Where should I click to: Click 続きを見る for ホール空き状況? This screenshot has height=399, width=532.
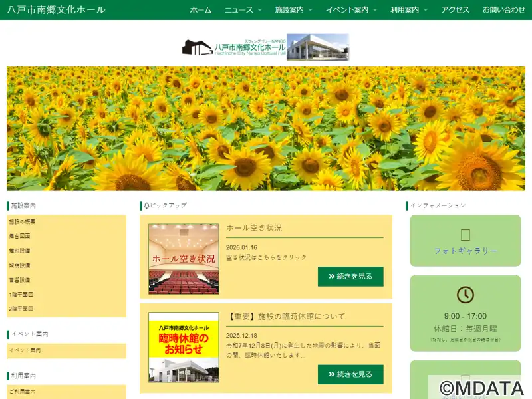click(350, 277)
